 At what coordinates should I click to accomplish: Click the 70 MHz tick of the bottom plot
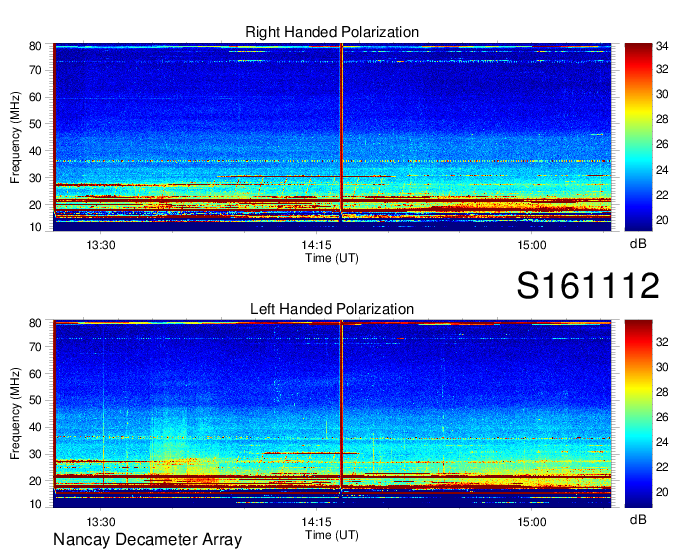point(35,347)
